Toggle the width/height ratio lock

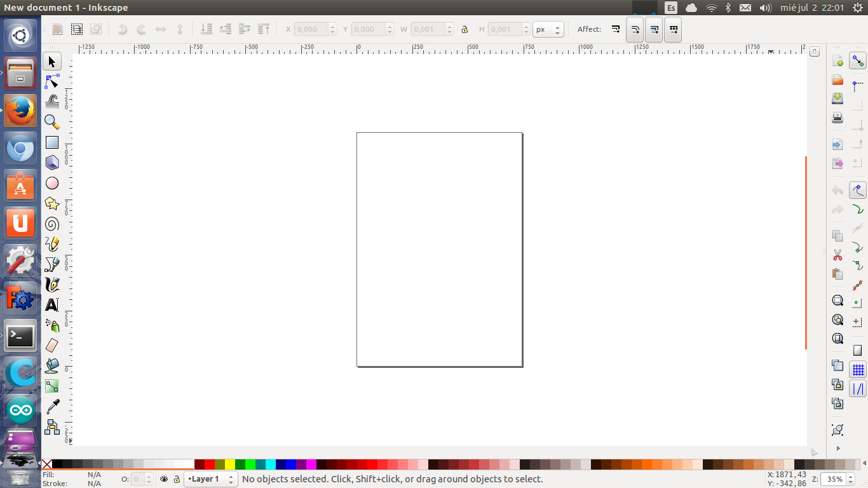(x=465, y=29)
